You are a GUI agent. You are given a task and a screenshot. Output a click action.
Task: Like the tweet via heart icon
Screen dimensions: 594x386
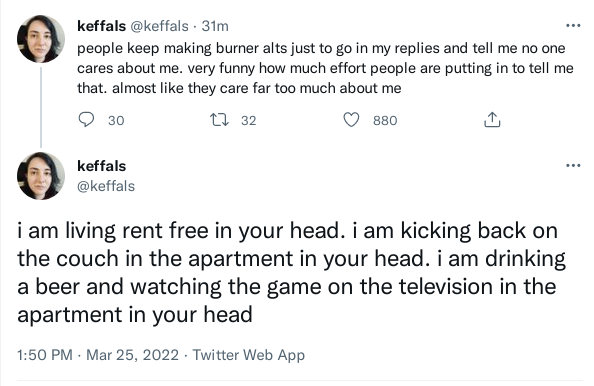(x=351, y=120)
